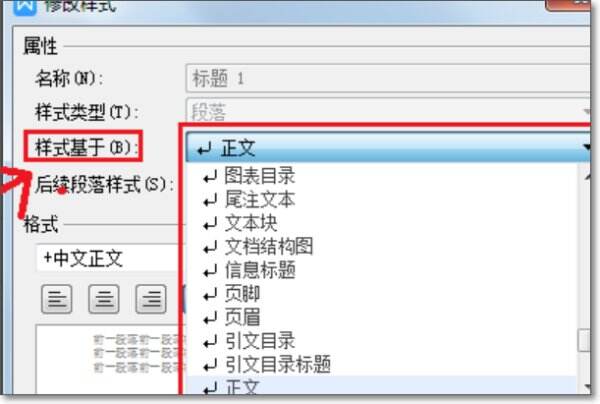Screen dimensions: 600x404
Task: Open the 样式基于 dropdown showing 正文
Action: coord(388,147)
